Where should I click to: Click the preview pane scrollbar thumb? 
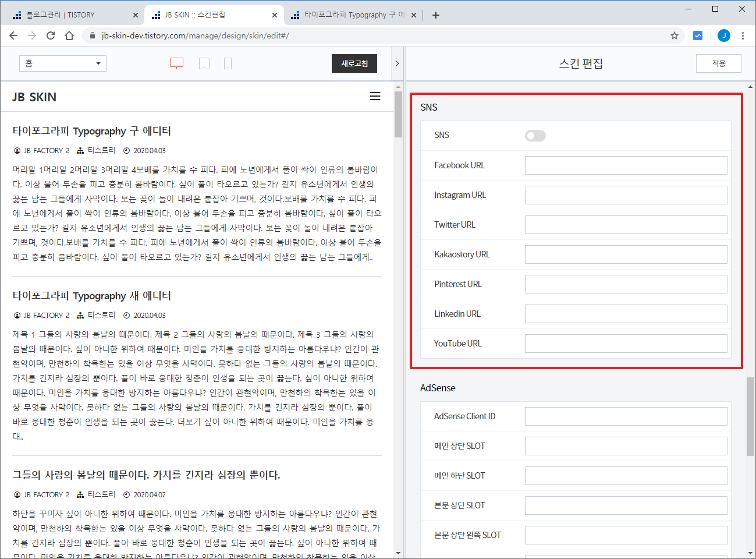click(398, 114)
